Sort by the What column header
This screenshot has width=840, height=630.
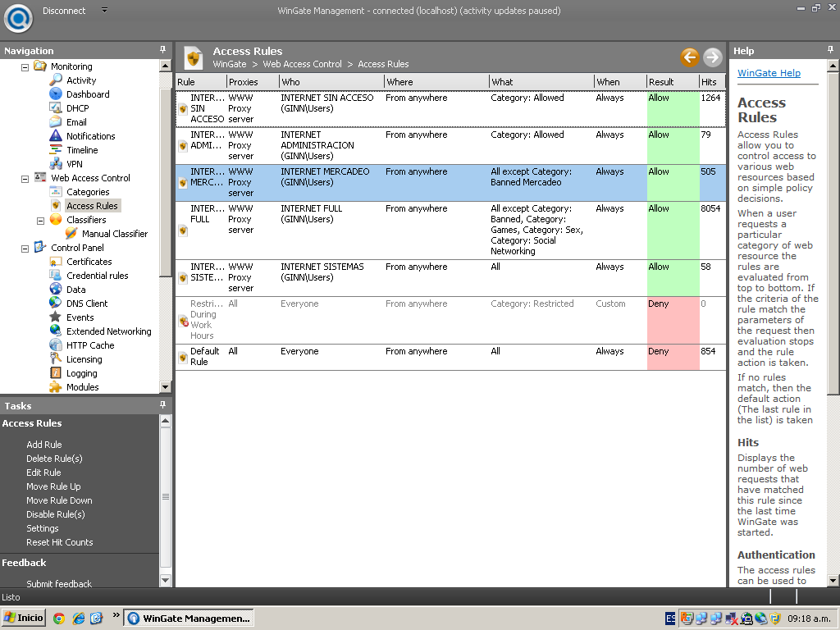point(542,82)
